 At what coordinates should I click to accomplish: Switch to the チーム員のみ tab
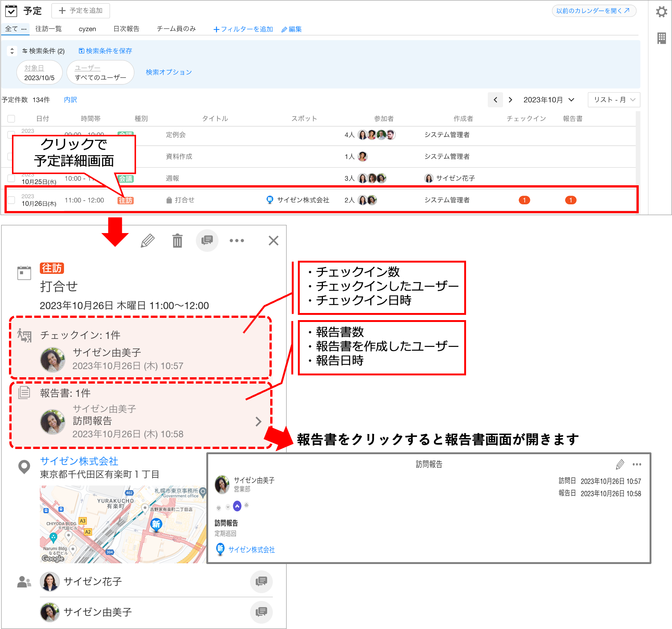pos(176,29)
